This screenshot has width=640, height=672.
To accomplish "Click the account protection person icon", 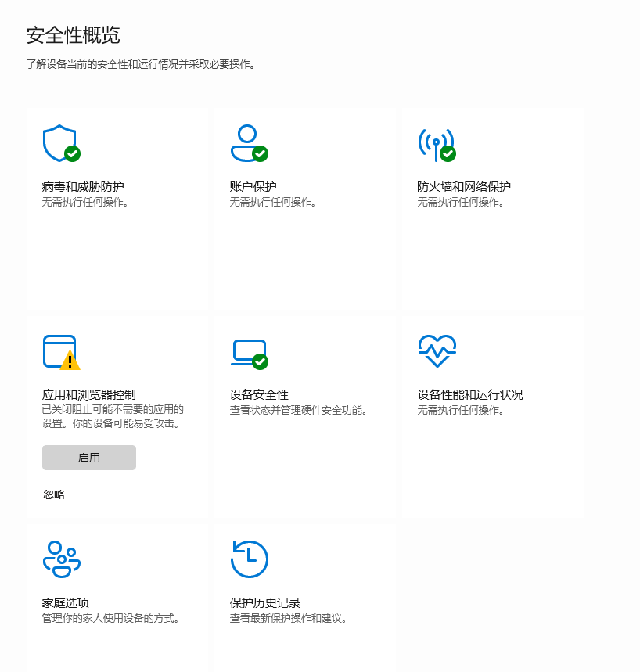I will (249, 143).
